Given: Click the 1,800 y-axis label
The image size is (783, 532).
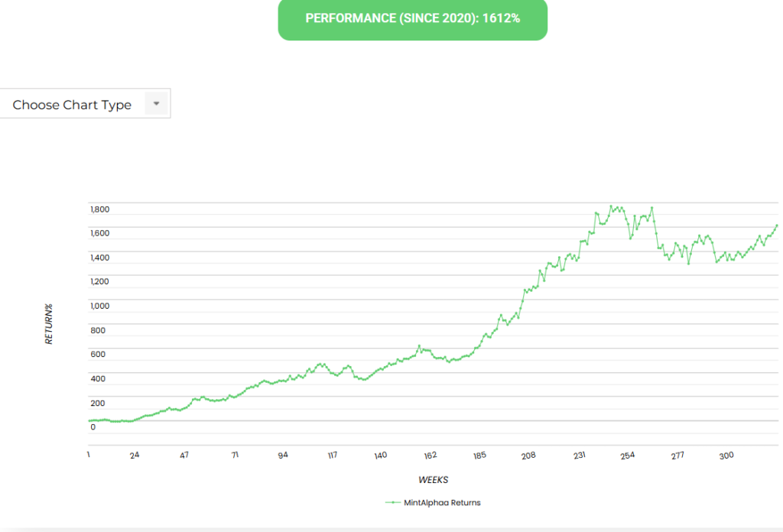Looking at the screenshot, I should pos(100,209).
